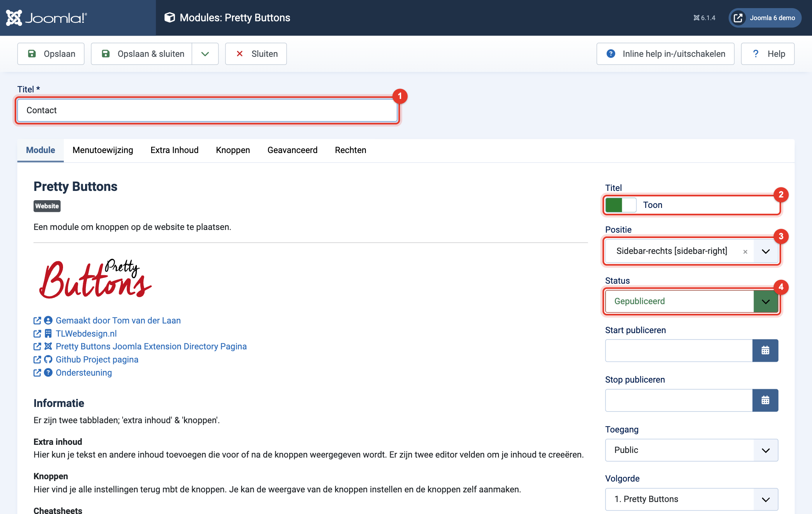
Task: Click external link icon before TLWebdesign.nl
Action: pos(37,334)
